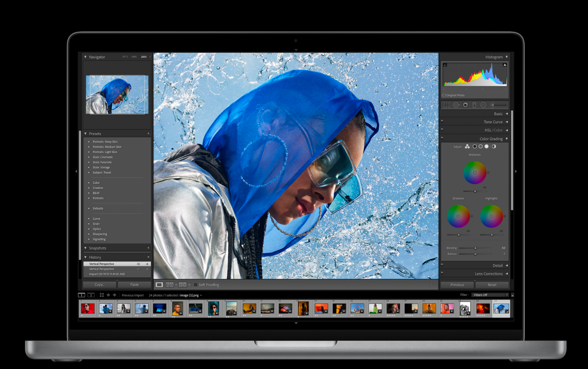Clear History with the X icon
Viewport: 588px width, 369px height.
pyautogui.click(x=148, y=257)
